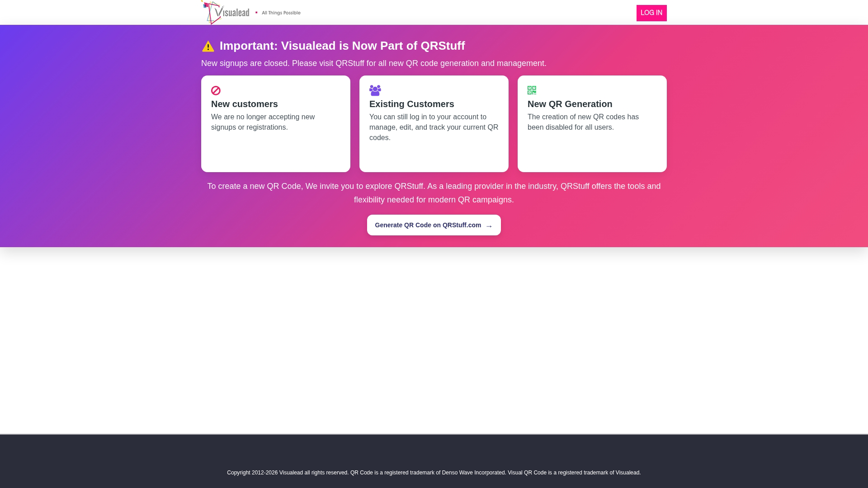Click the Visualead logo

pos(225,12)
